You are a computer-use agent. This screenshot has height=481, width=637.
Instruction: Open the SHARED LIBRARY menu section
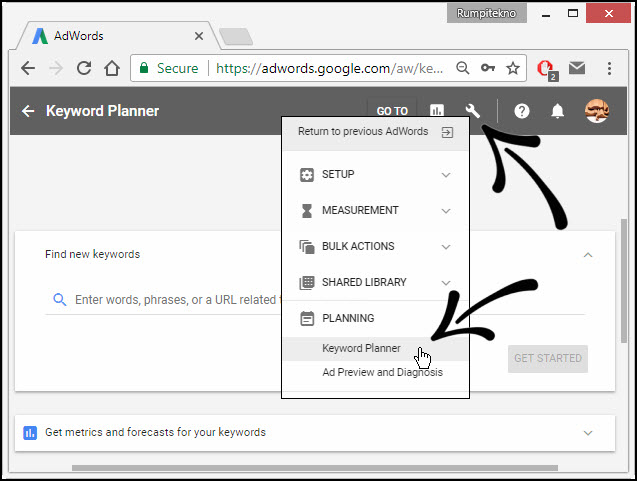[375, 282]
